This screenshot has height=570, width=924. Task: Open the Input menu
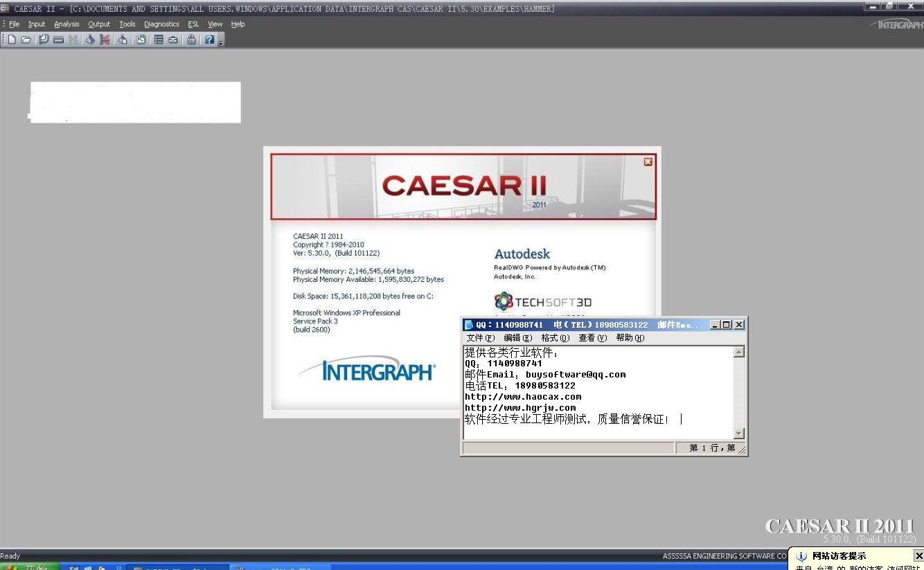tap(37, 24)
